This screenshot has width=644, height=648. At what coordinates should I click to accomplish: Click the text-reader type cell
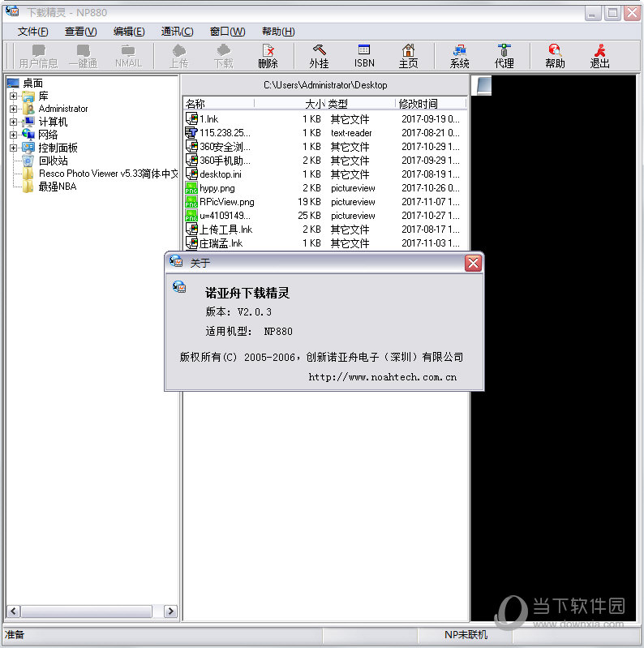click(351, 133)
